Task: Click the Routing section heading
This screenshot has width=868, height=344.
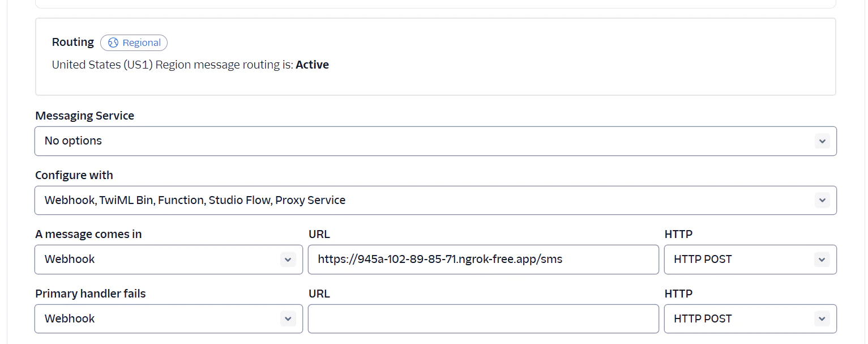Action: pos(73,41)
